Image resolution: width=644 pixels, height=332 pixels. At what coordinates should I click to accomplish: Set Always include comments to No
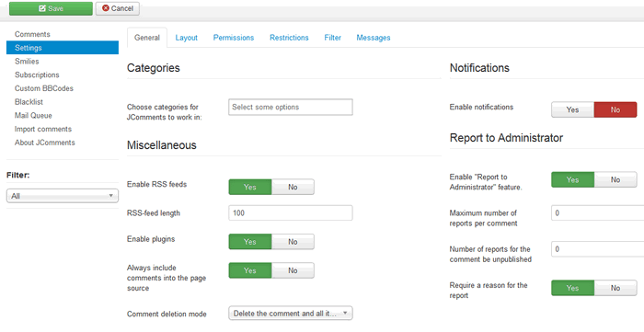coord(293,270)
